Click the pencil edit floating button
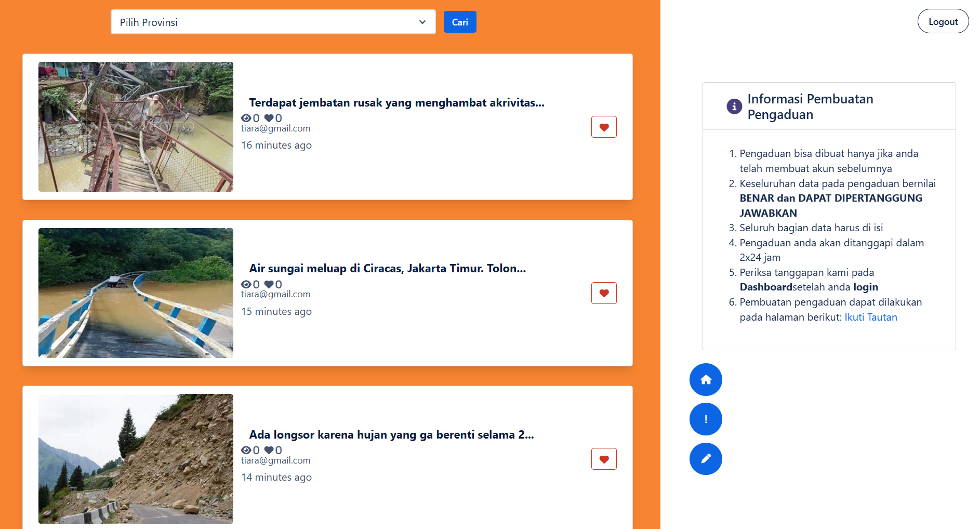Viewport: 980px width, 529px height. 706,459
